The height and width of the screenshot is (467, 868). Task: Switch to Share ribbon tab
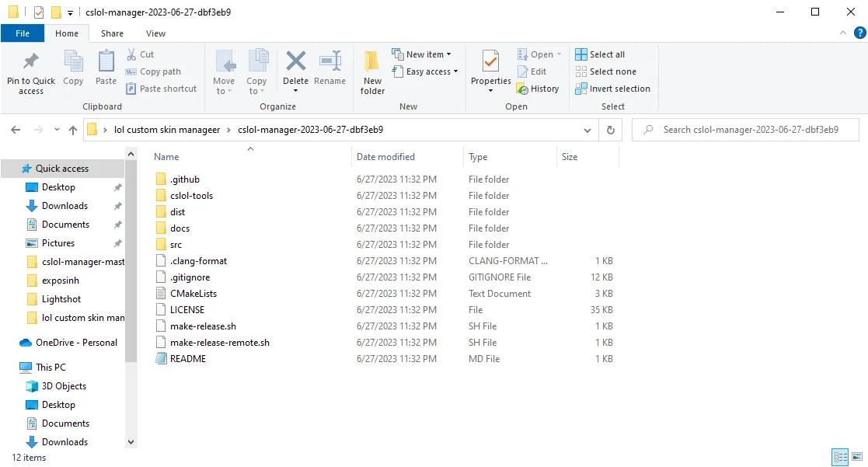[112, 33]
